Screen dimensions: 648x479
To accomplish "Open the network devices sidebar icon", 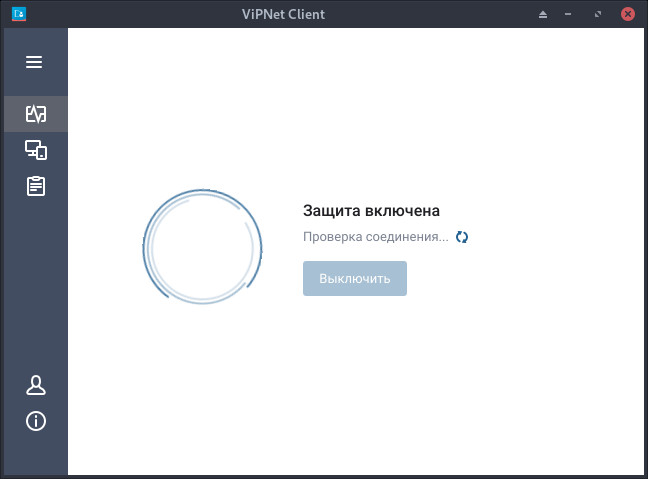I will click(36, 150).
